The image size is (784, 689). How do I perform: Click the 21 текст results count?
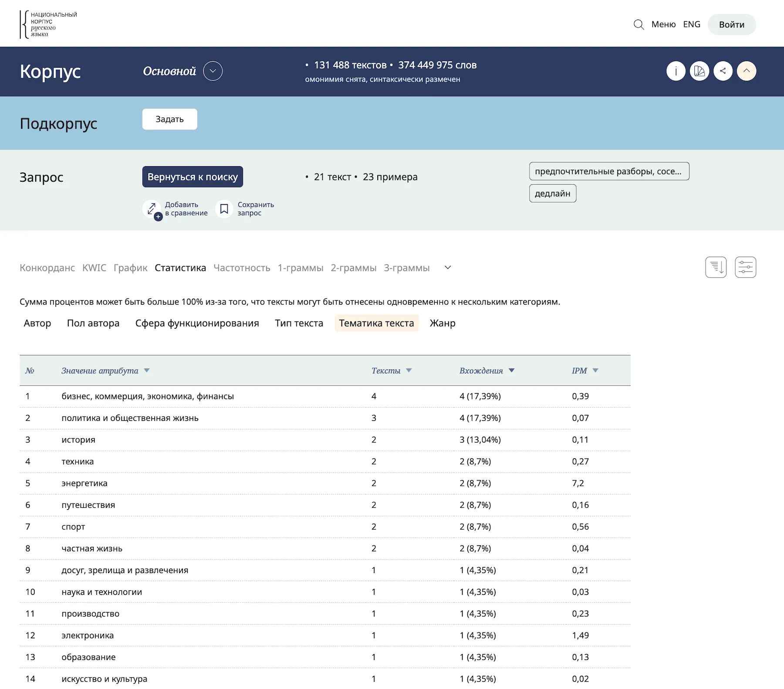332,177
